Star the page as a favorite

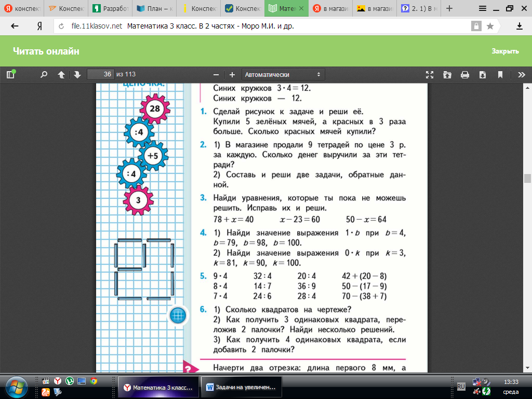click(x=490, y=26)
